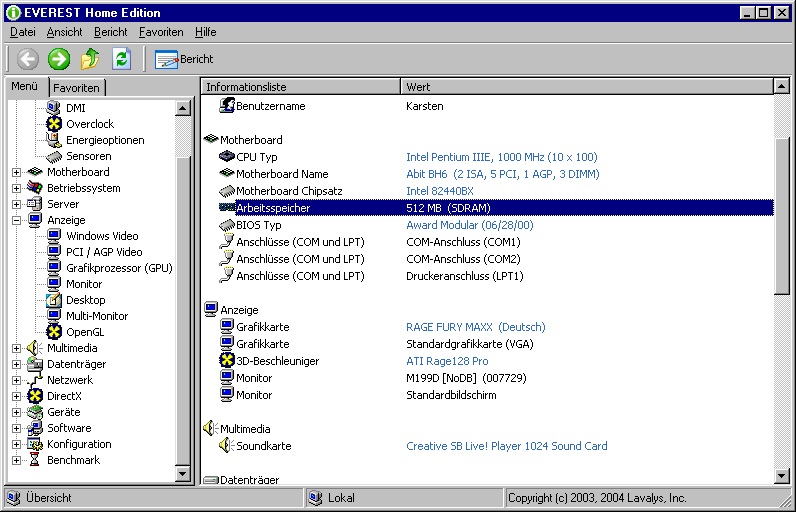
Task: Open the Datei menu
Action: coord(23,32)
